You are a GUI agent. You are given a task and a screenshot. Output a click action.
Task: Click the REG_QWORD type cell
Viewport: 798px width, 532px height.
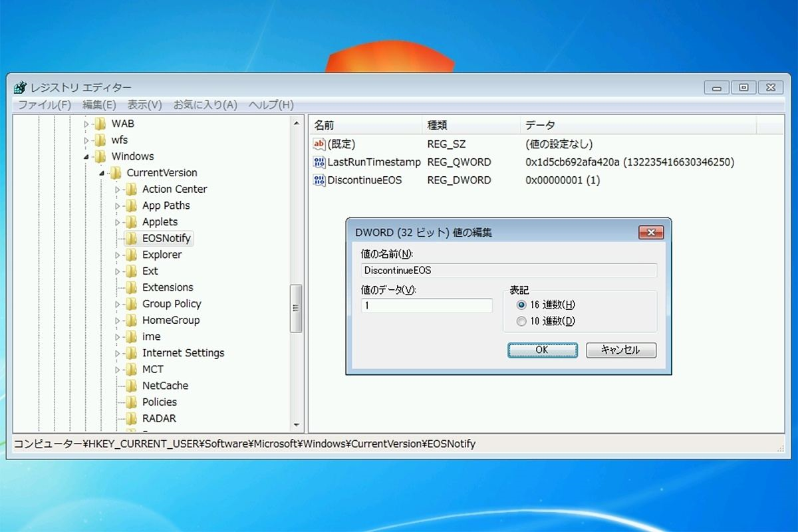[459, 162]
